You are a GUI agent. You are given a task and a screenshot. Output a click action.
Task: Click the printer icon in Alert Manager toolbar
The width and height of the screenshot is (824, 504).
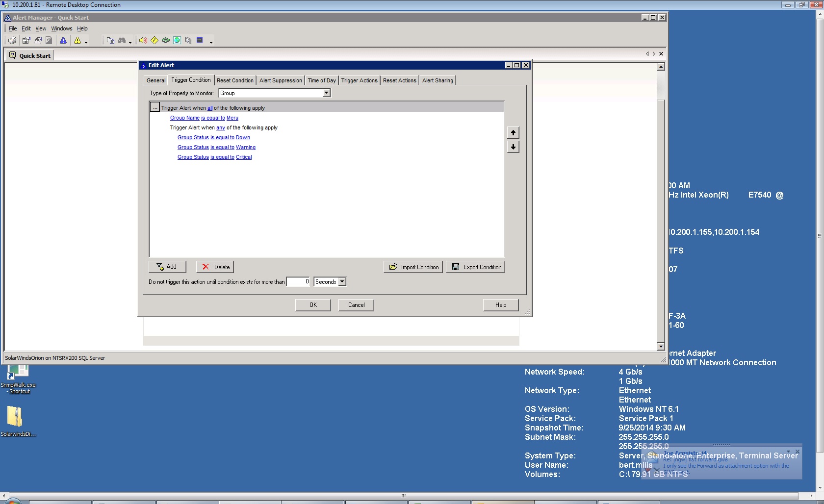[13, 40]
